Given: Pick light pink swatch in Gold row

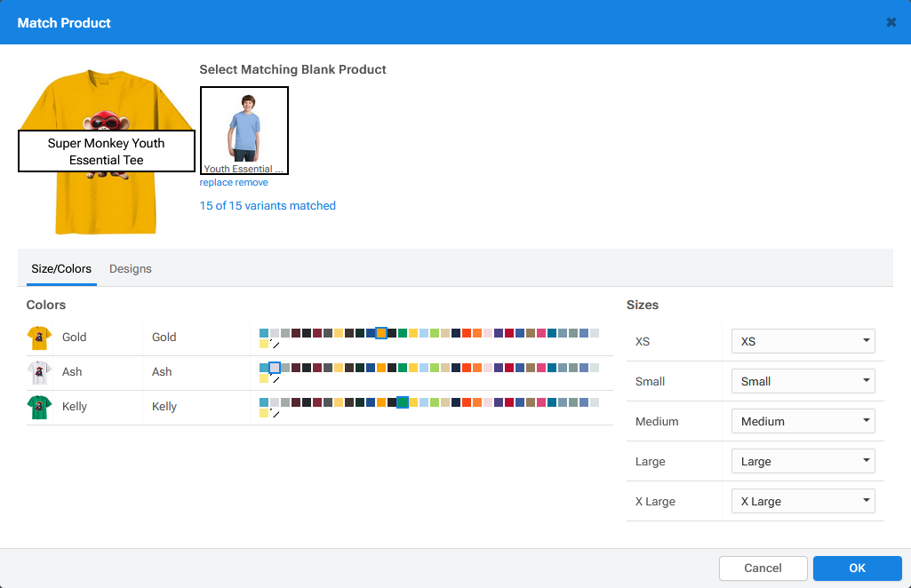Looking at the screenshot, I should click(x=488, y=333).
